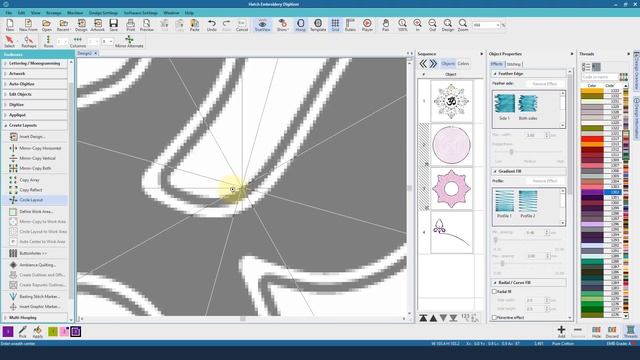The image size is (640, 360).
Task: Switch to Stitching tab in Object Properties
Action: click(513, 64)
